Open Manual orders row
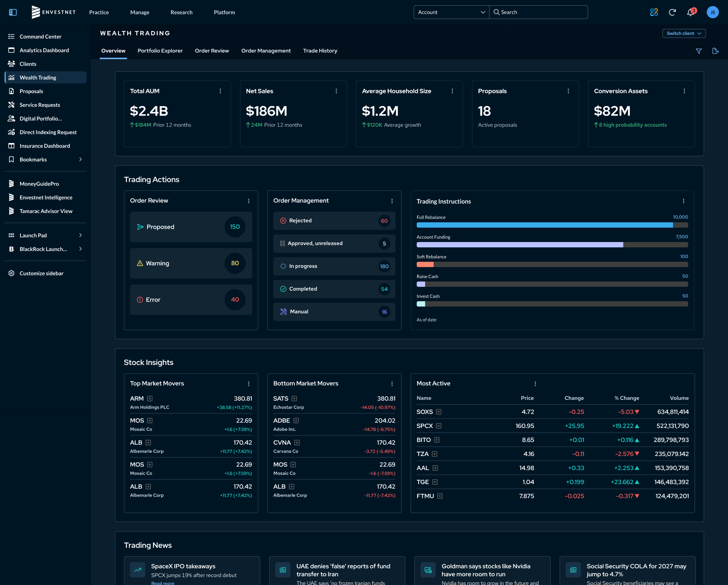728x585 pixels. 334,312
